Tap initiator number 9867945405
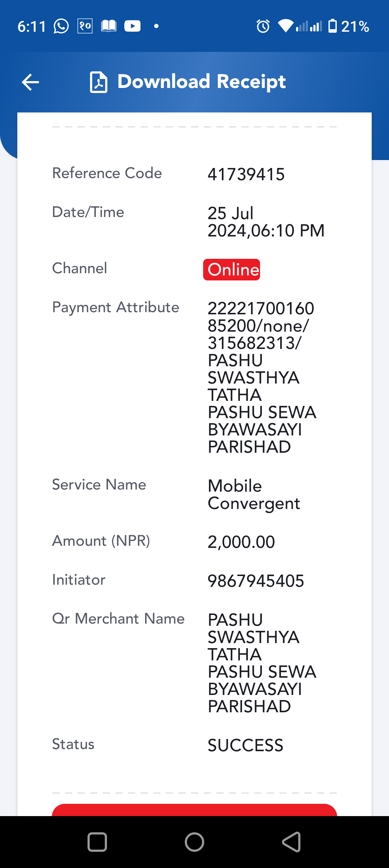 click(256, 581)
